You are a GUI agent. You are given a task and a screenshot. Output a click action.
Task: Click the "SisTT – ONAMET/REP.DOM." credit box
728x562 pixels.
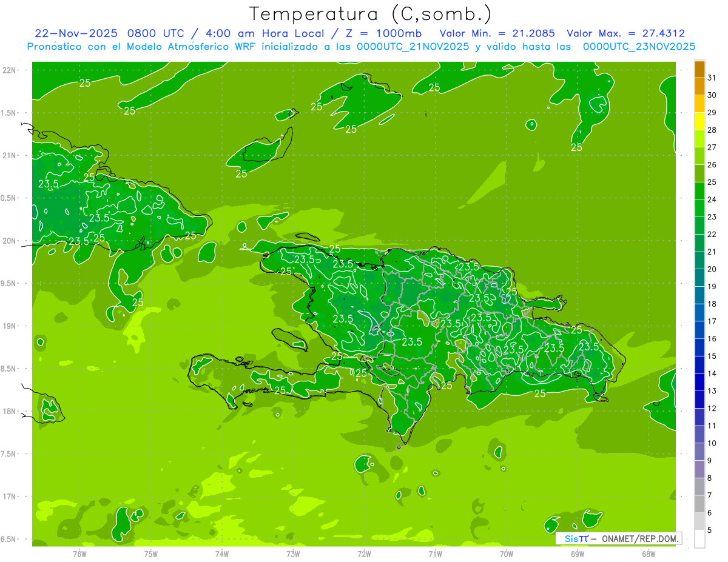(619, 538)
